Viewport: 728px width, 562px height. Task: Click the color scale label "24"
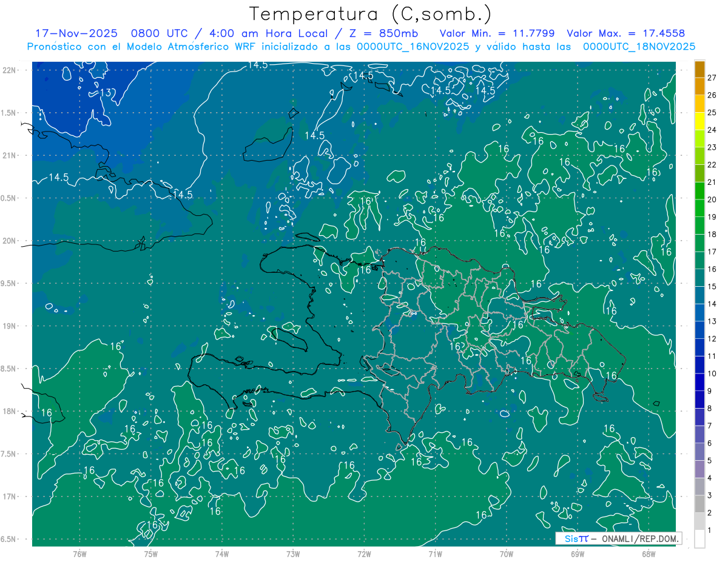(x=713, y=130)
